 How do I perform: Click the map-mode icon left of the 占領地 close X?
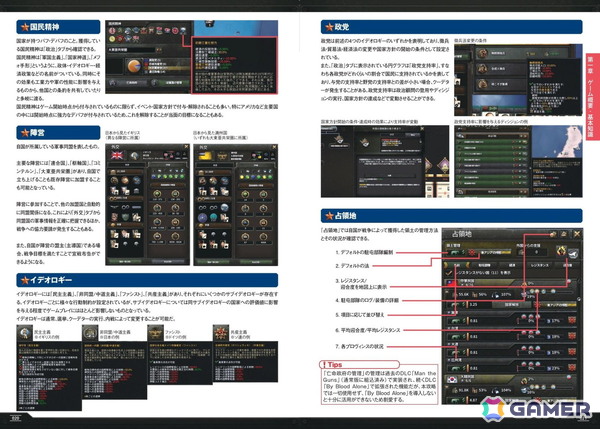(564, 233)
